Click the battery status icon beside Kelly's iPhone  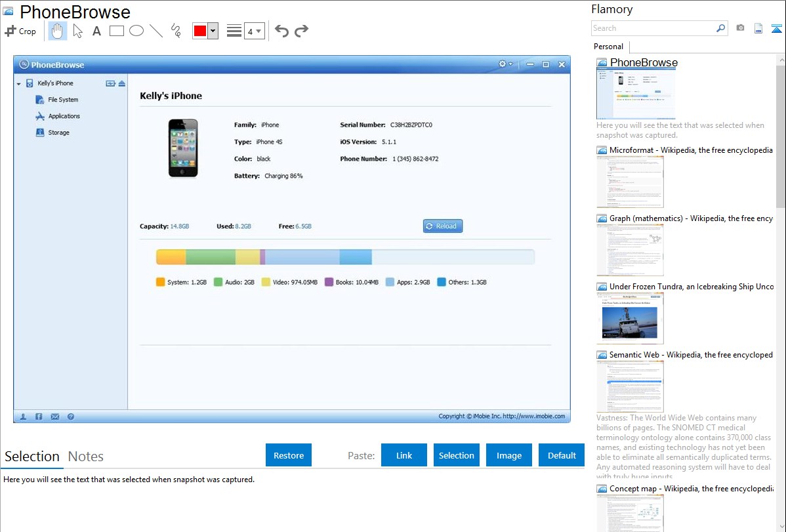(110, 83)
